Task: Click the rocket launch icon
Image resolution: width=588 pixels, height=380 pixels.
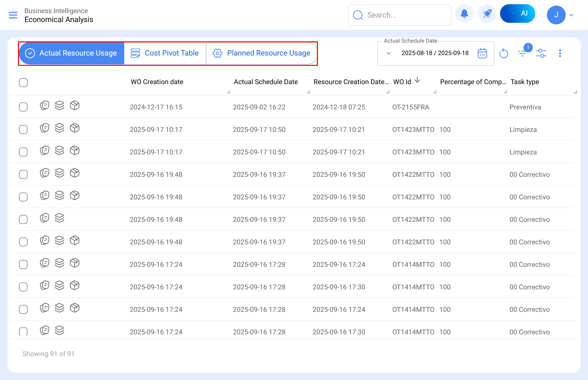Action: click(486, 14)
